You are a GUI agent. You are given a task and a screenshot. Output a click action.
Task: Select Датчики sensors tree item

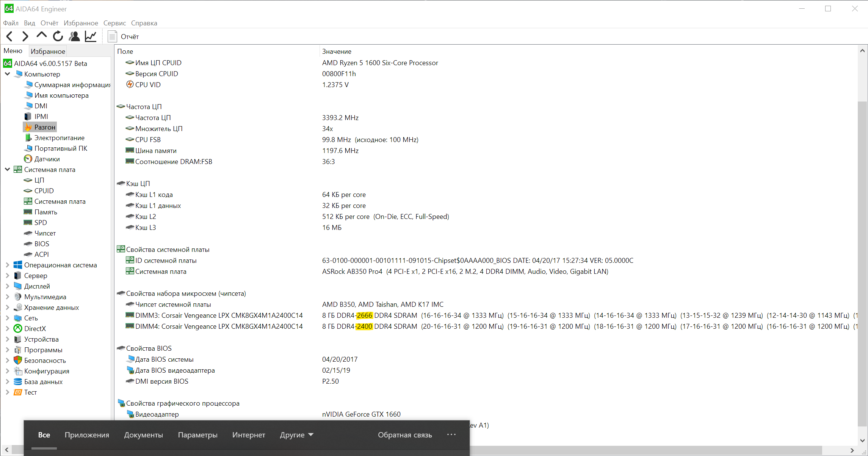(x=47, y=159)
